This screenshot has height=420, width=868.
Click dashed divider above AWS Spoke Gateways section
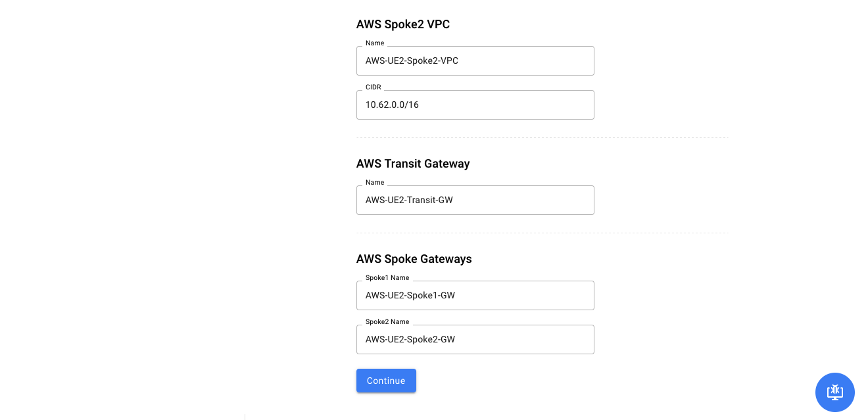point(542,233)
